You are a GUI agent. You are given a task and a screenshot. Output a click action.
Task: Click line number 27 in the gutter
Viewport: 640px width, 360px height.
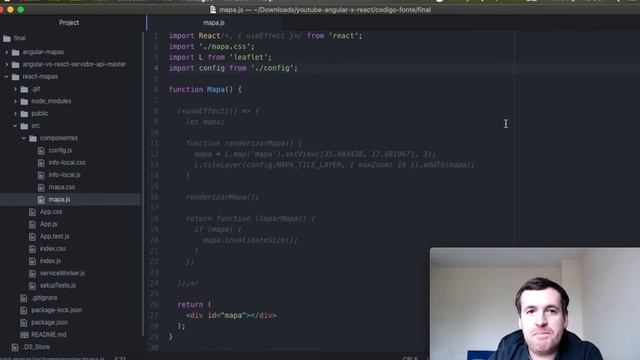click(x=154, y=316)
